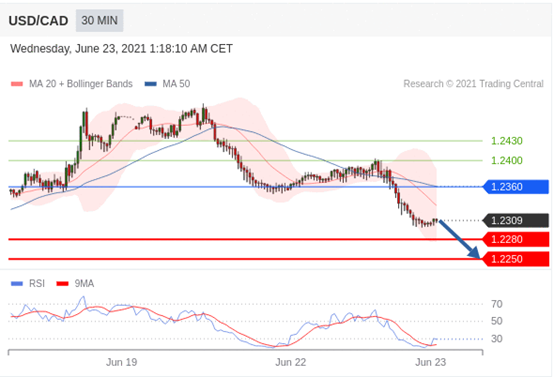Click the black 1.2309 current price tag
Screen dimensions: 554x377
pyautogui.click(x=516, y=220)
